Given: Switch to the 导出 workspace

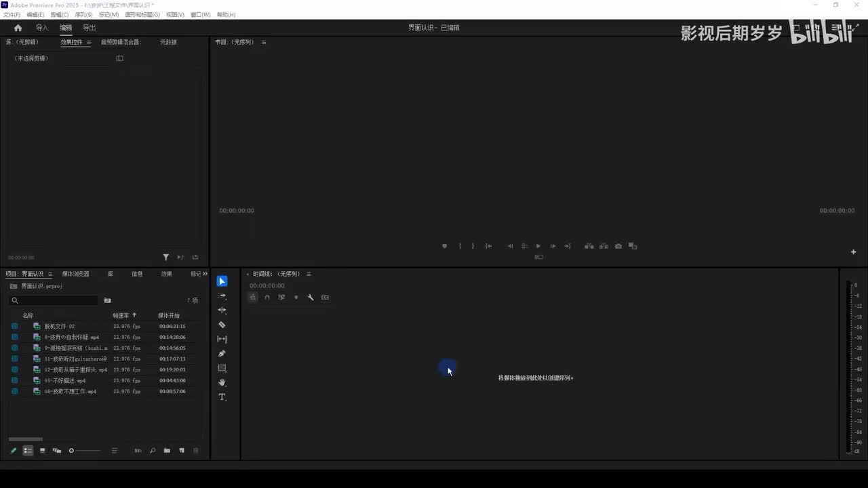Looking at the screenshot, I should 90,28.
